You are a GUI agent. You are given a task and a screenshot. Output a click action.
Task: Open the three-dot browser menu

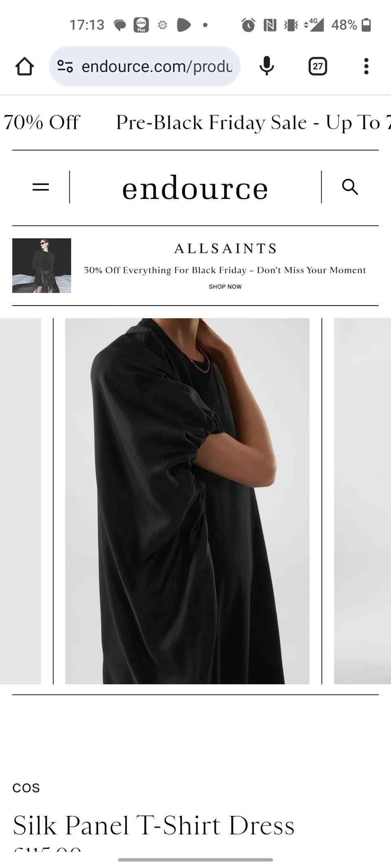click(x=366, y=66)
